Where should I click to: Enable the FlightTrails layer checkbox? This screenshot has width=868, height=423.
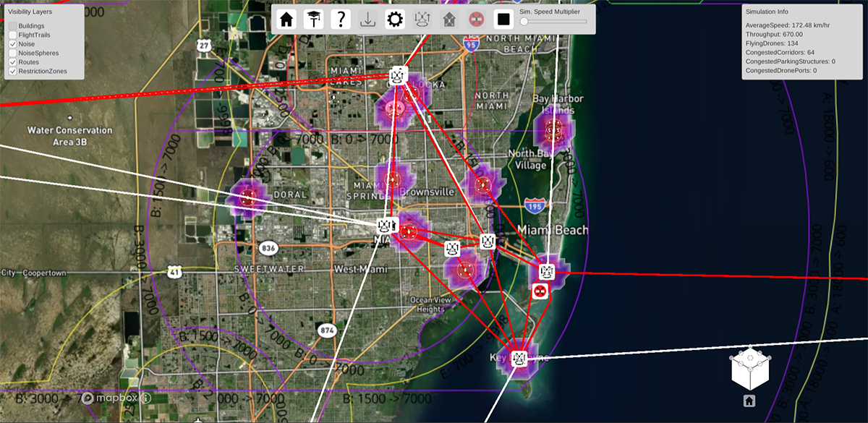(13, 35)
